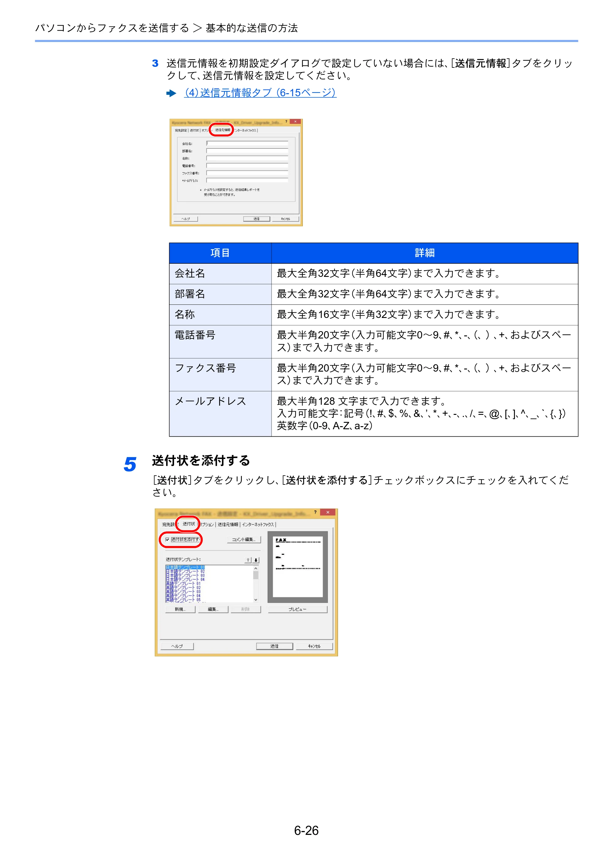Viewport: 613px width, 868px height.
Task: Move template up with up-arrow icon
Action: 248,560
